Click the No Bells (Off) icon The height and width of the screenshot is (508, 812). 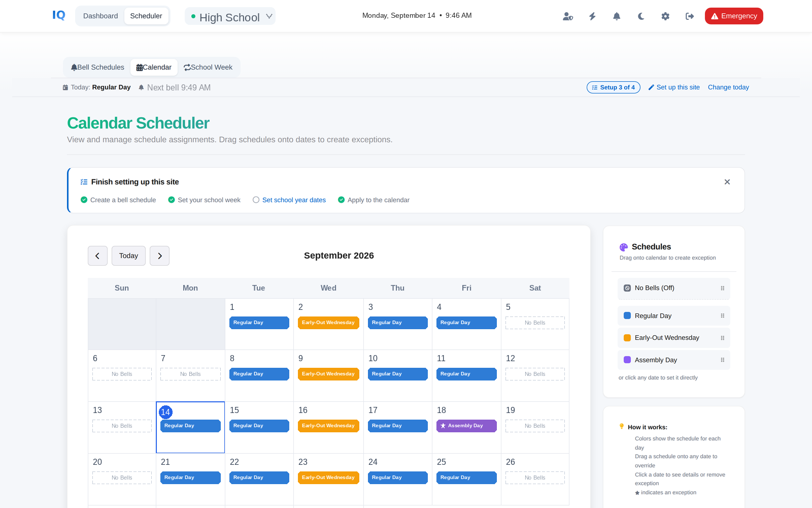pos(627,288)
